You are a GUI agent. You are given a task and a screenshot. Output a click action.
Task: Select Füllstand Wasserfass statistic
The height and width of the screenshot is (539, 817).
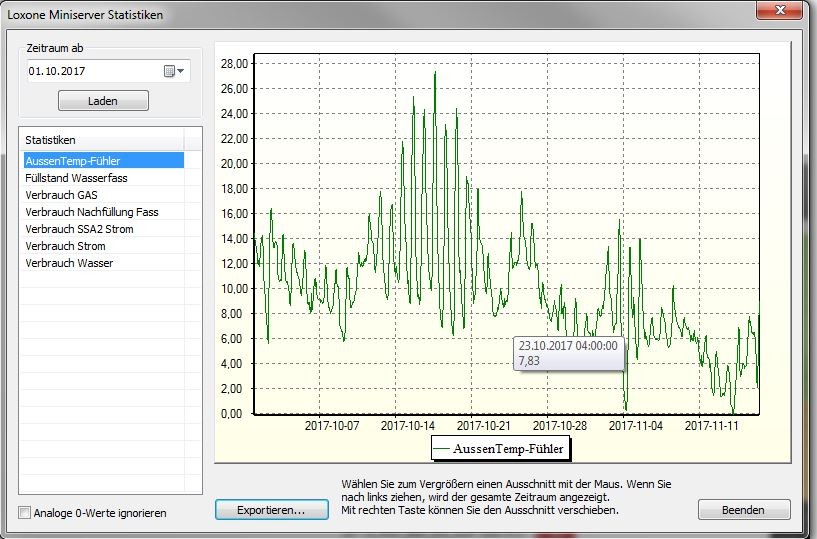tap(76, 178)
